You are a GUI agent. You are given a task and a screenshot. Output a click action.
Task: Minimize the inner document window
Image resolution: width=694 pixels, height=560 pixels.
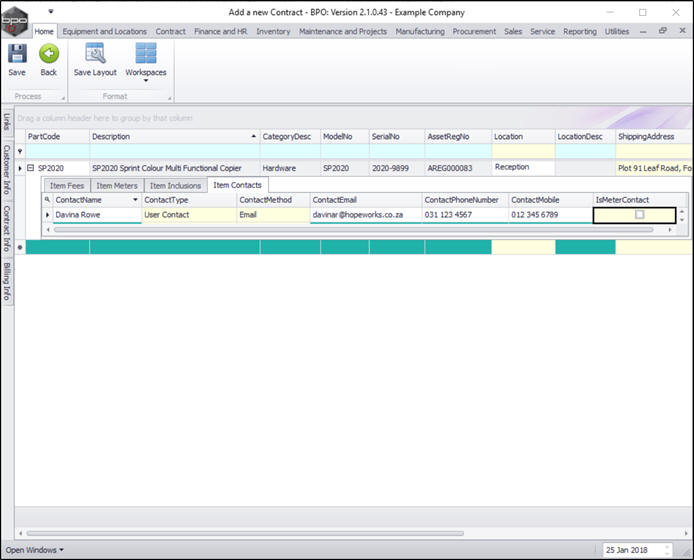(643, 31)
